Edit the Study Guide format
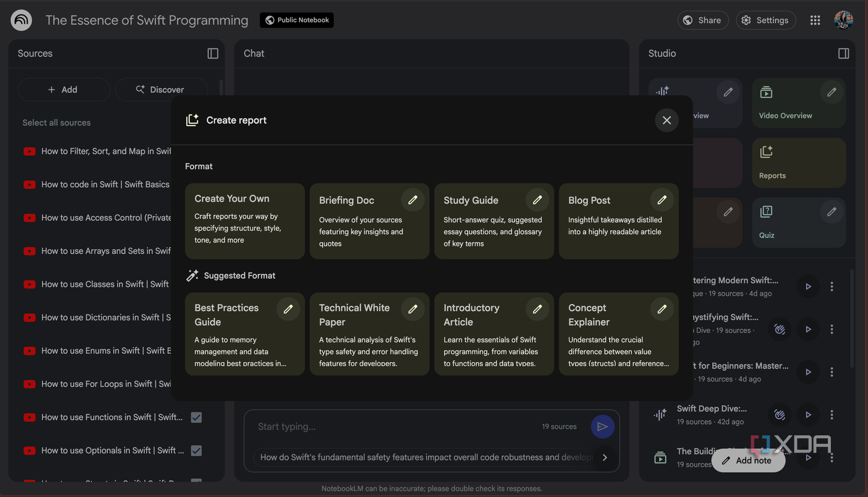The height and width of the screenshot is (497, 868). point(537,200)
